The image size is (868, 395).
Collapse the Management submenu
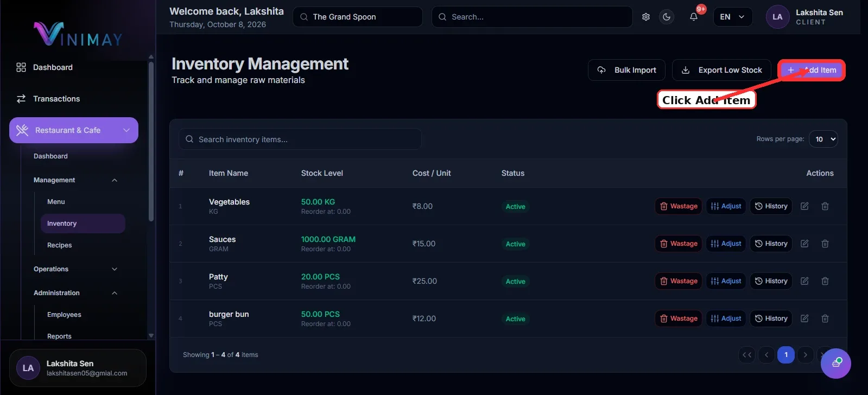[x=75, y=180]
